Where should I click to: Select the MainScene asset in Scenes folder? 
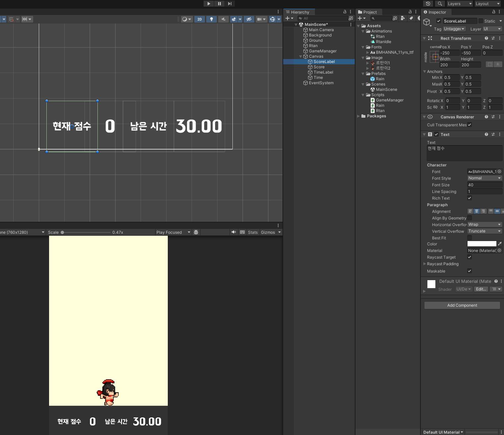(x=386, y=90)
